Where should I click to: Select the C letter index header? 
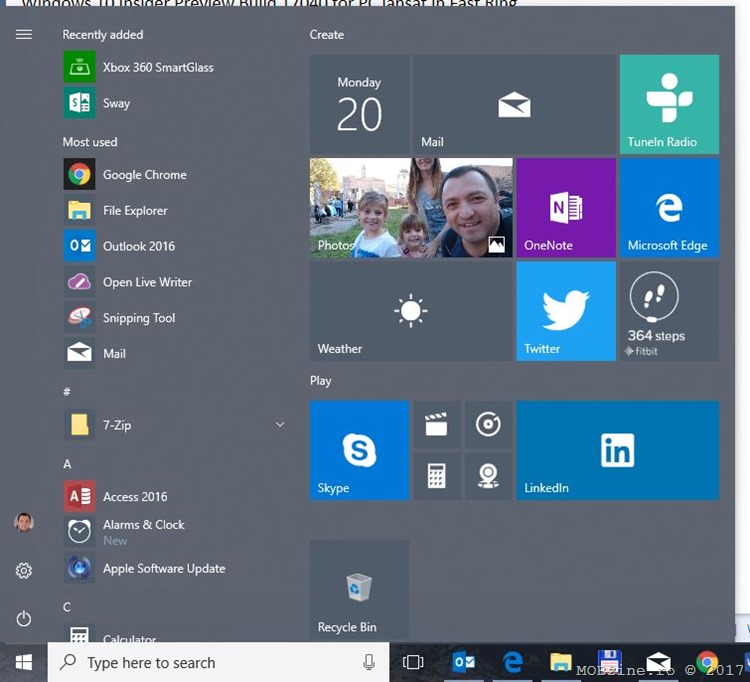[x=67, y=607]
